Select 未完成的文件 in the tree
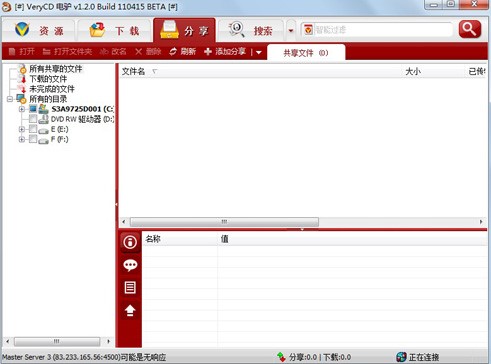491x364 pixels. tap(52, 89)
